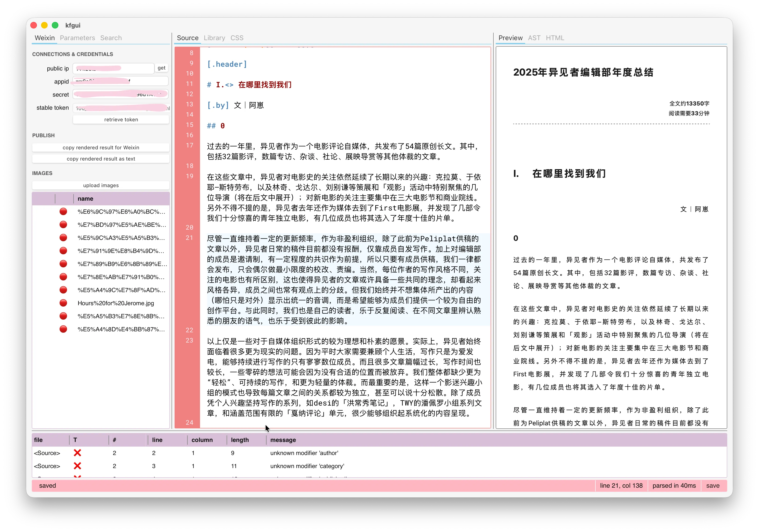
Task: Switch to the Parameters tab
Action: coord(77,38)
